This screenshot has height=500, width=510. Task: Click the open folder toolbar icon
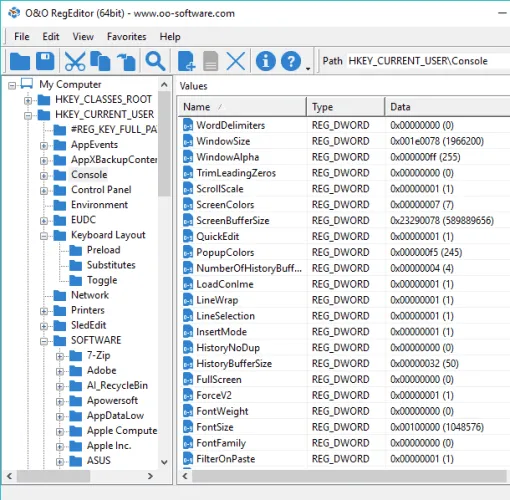(x=20, y=61)
